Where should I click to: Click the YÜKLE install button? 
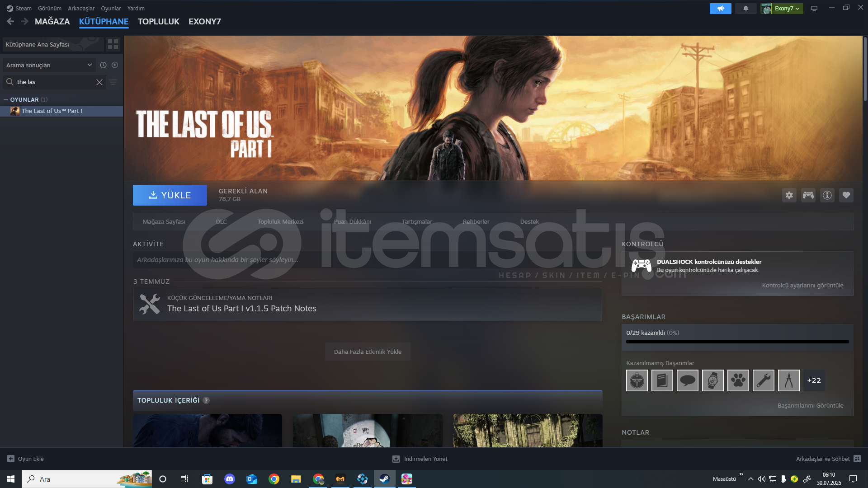tap(170, 195)
